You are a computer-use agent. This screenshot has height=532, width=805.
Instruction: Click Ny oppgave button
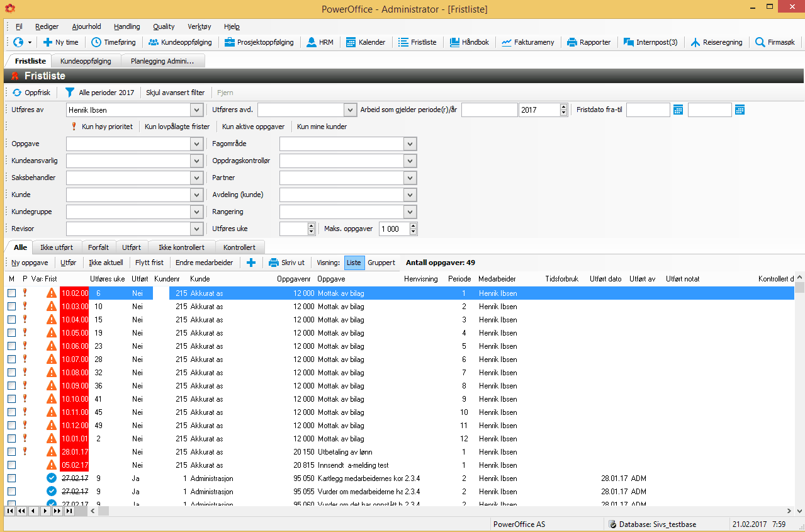30,263
